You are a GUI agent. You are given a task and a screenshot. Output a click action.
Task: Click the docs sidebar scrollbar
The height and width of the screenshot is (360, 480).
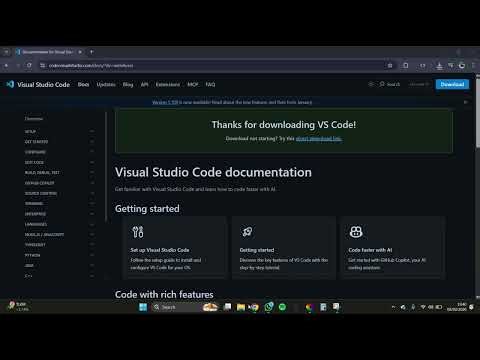click(x=106, y=167)
